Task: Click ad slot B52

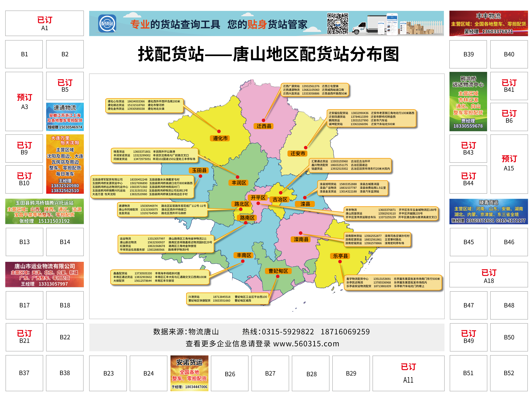Action: (509, 373)
